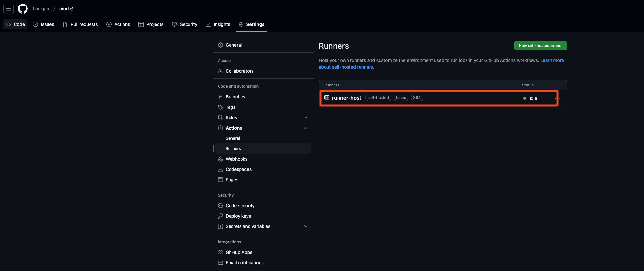This screenshot has width=644, height=271.
Task: Expand Secrets and variables chevron
Action: pyautogui.click(x=306, y=226)
